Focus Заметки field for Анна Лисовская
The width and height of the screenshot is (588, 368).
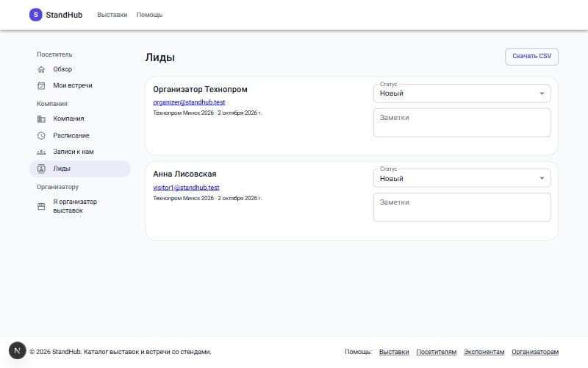tap(462, 208)
